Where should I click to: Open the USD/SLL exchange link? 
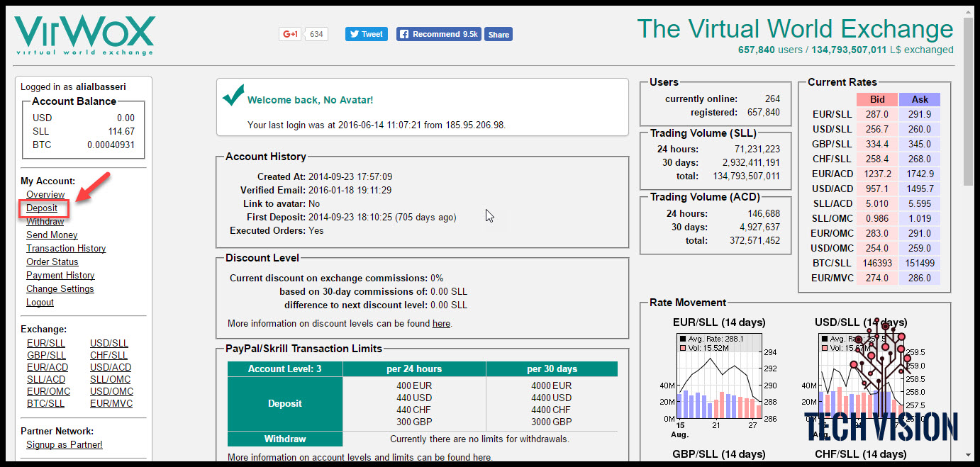click(x=109, y=343)
